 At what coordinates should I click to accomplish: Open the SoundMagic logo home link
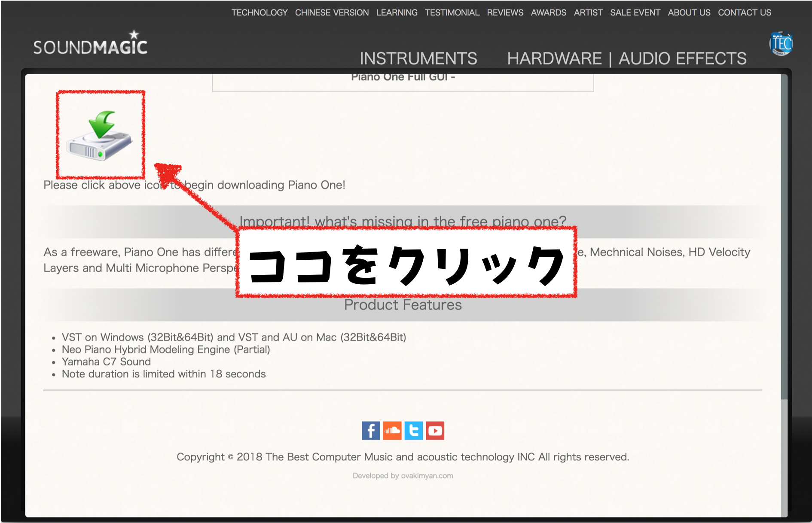(x=90, y=43)
